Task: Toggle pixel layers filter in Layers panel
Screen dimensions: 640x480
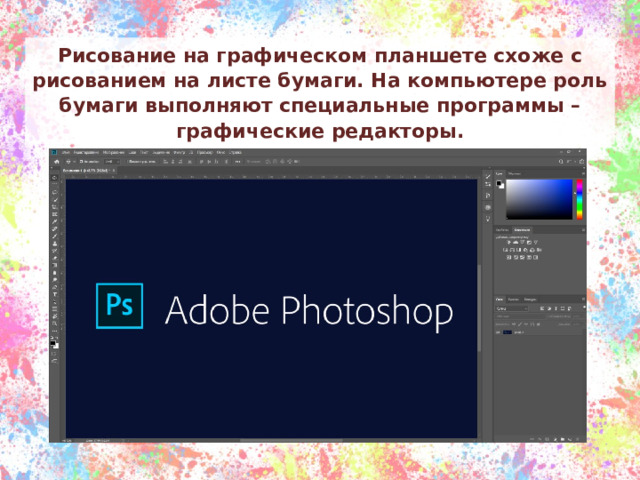Action: [542, 309]
